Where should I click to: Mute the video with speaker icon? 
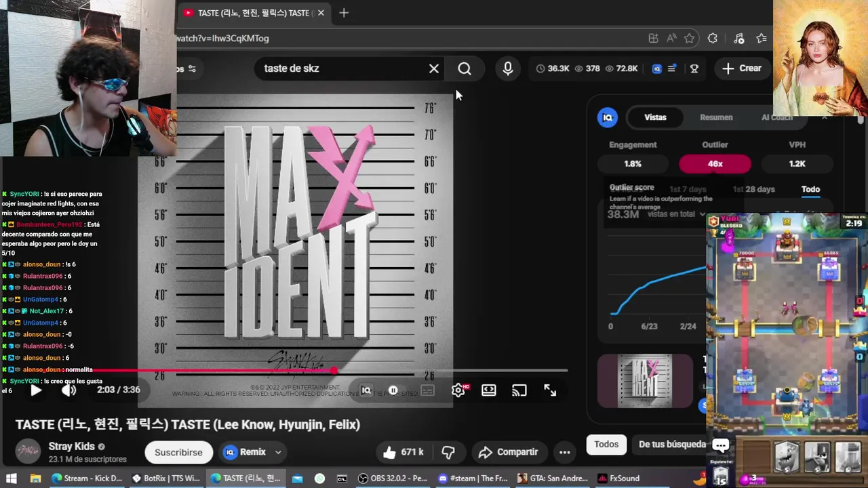pos(68,390)
